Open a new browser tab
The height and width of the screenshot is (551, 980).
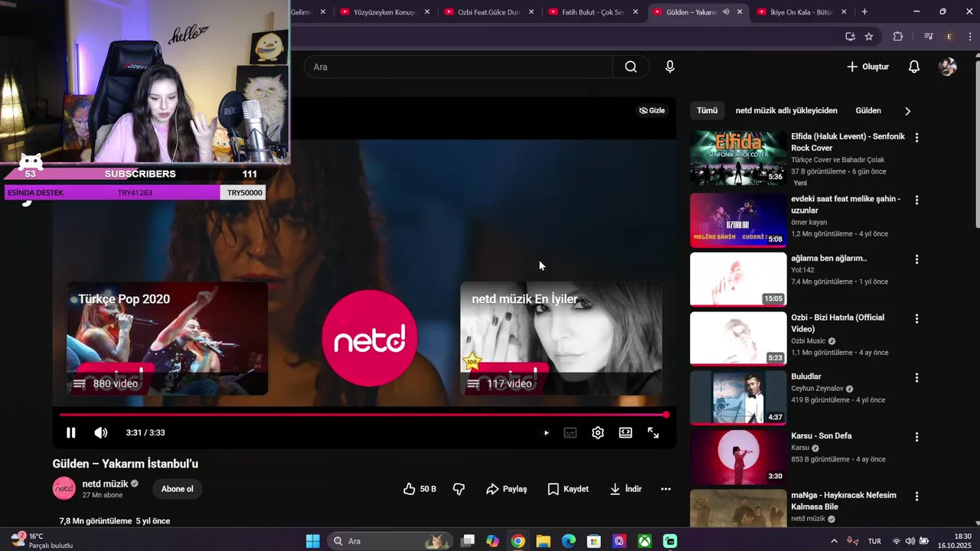[864, 11]
